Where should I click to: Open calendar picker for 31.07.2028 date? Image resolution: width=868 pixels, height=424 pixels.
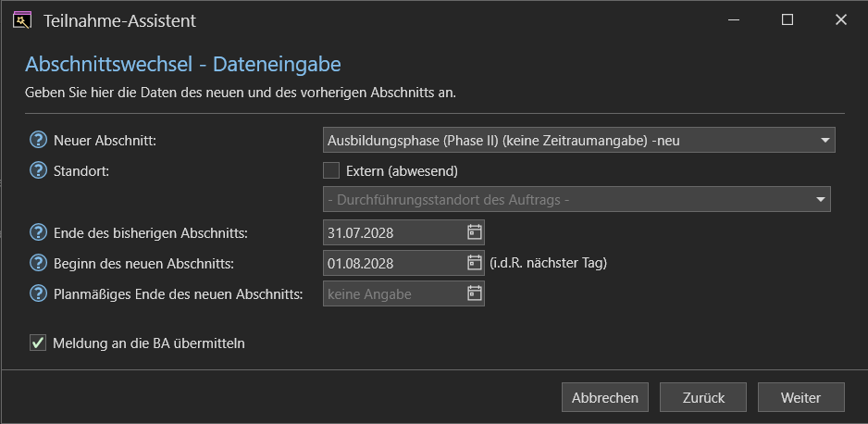click(x=475, y=232)
